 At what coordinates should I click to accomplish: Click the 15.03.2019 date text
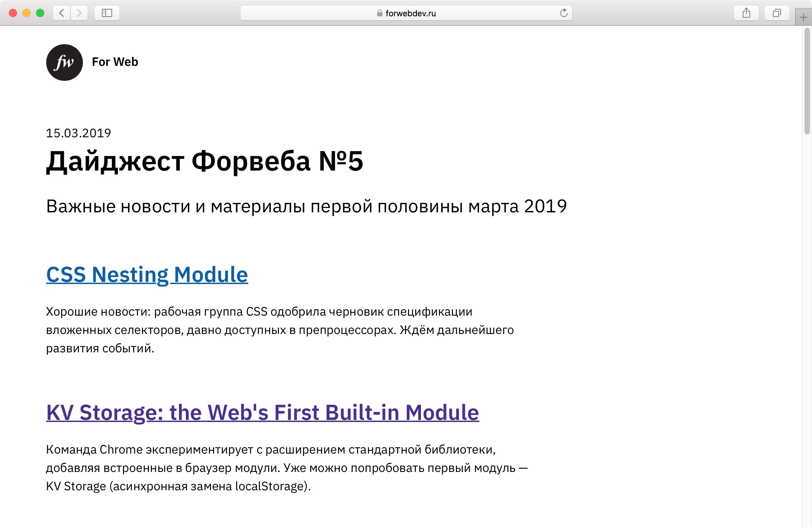click(78, 133)
